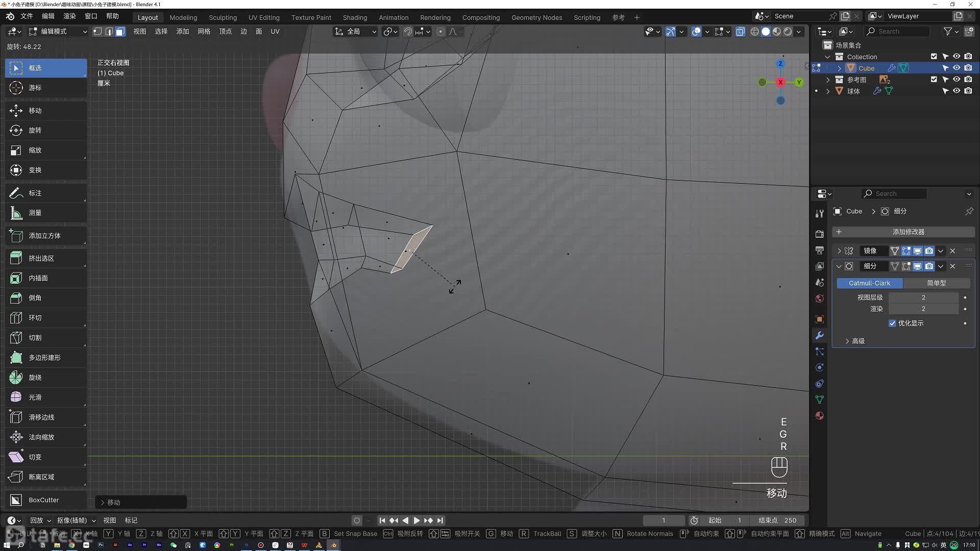Hide Cube object with eye icon

tap(957, 68)
